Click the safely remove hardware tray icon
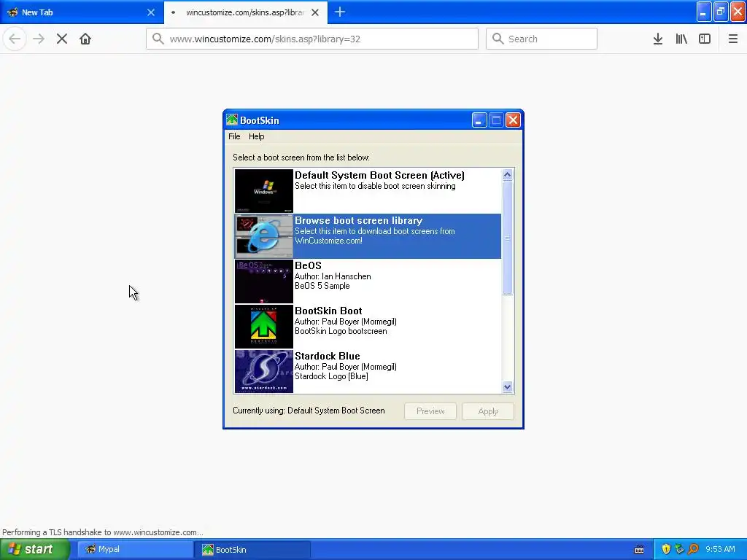The width and height of the screenshot is (747, 560). (x=679, y=550)
